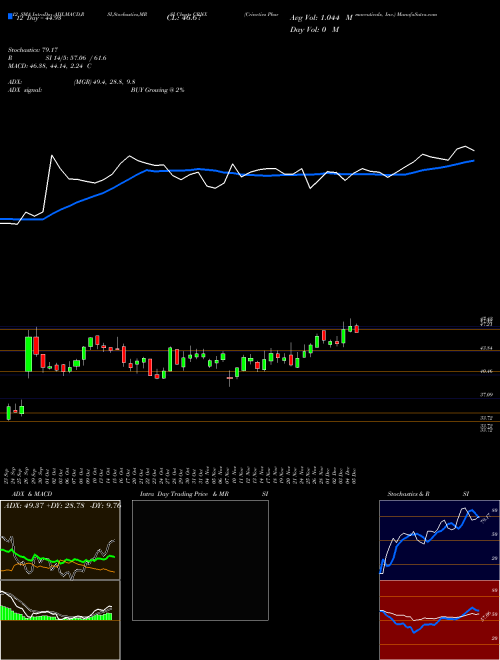Click the "ADX: 49.37 +DY: 28.78" readout
Screen dimensions: 500x660
[x=45, y=505]
